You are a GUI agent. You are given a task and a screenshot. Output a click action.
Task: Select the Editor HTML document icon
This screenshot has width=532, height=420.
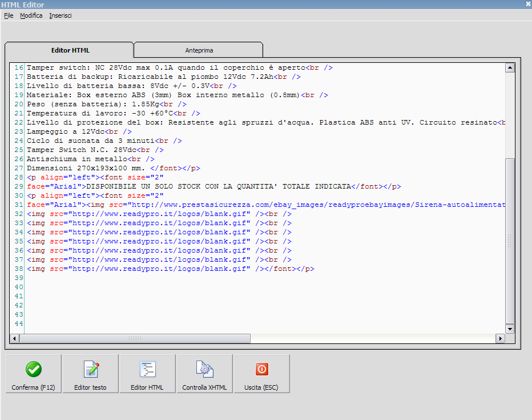pos(147,369)
